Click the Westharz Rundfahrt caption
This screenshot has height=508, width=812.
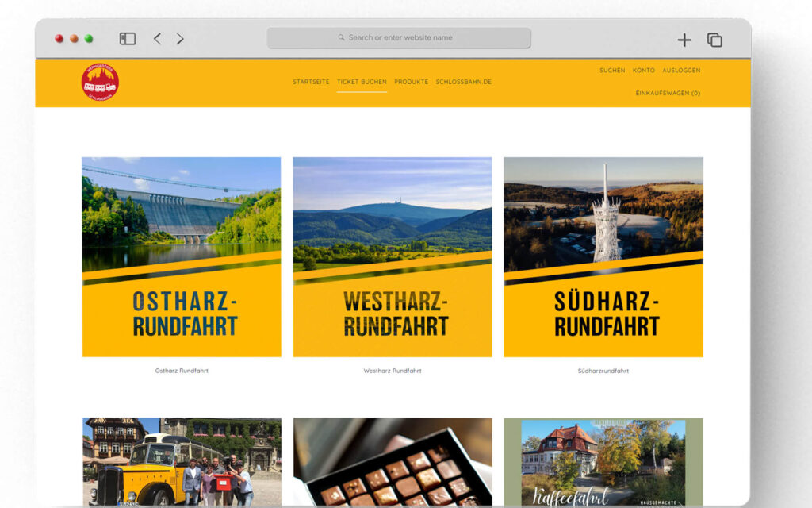pyautogui.click(x=393, y=371)
